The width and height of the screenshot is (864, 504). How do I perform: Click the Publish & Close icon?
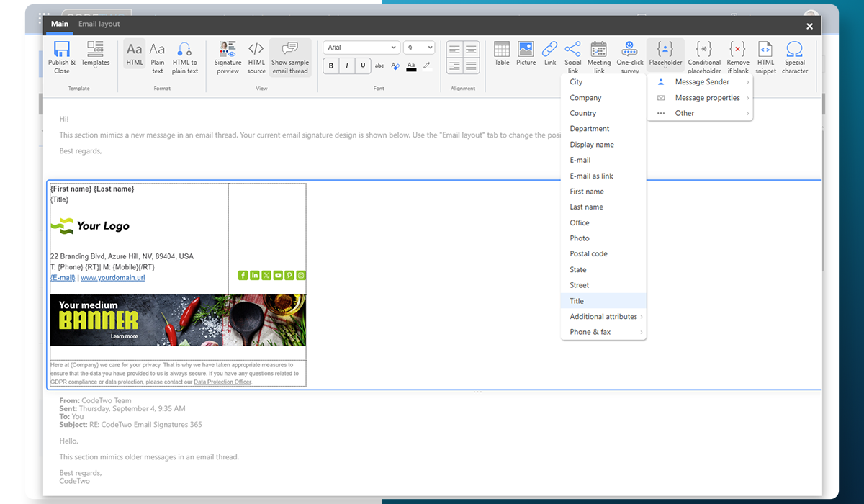coord(62,57)
